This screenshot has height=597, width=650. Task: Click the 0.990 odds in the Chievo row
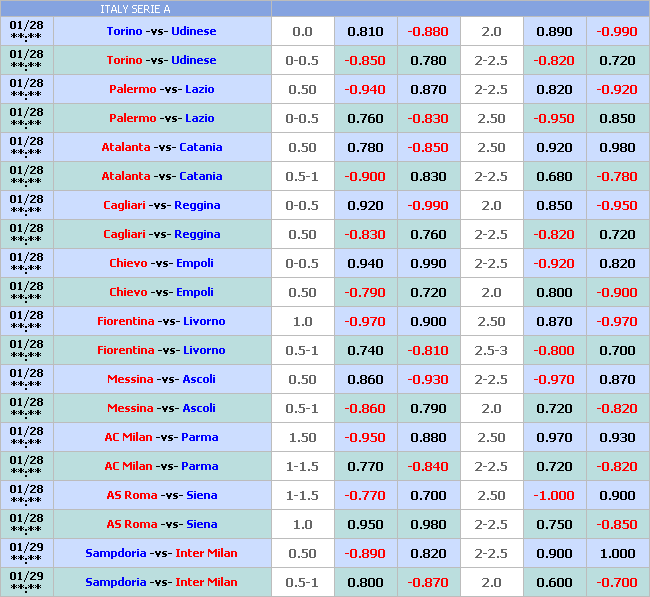coord(428,263)
